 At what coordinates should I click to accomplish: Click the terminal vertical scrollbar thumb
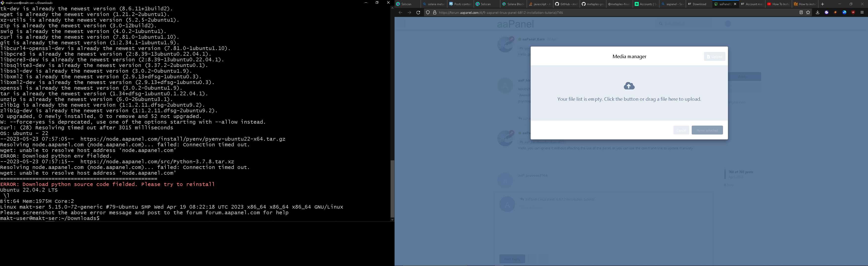point(392,189)
